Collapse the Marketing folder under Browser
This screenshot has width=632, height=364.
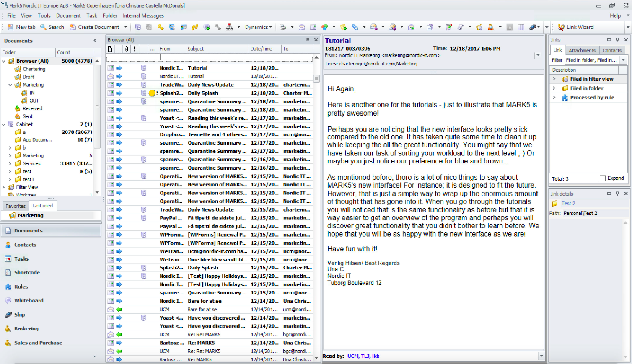click(10, 85)
